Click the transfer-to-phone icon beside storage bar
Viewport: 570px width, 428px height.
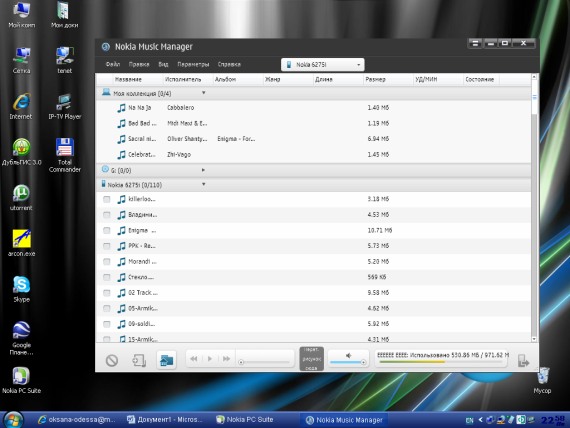tap(523, 361)
